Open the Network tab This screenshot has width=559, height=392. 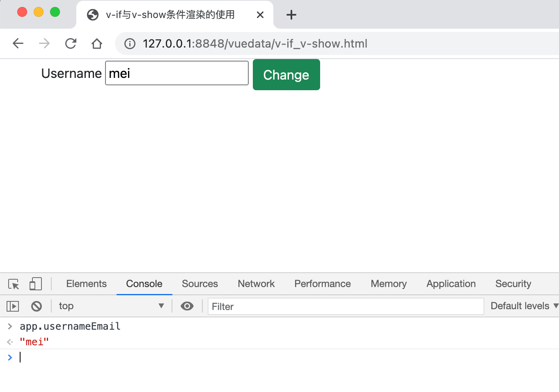[256, 284]
